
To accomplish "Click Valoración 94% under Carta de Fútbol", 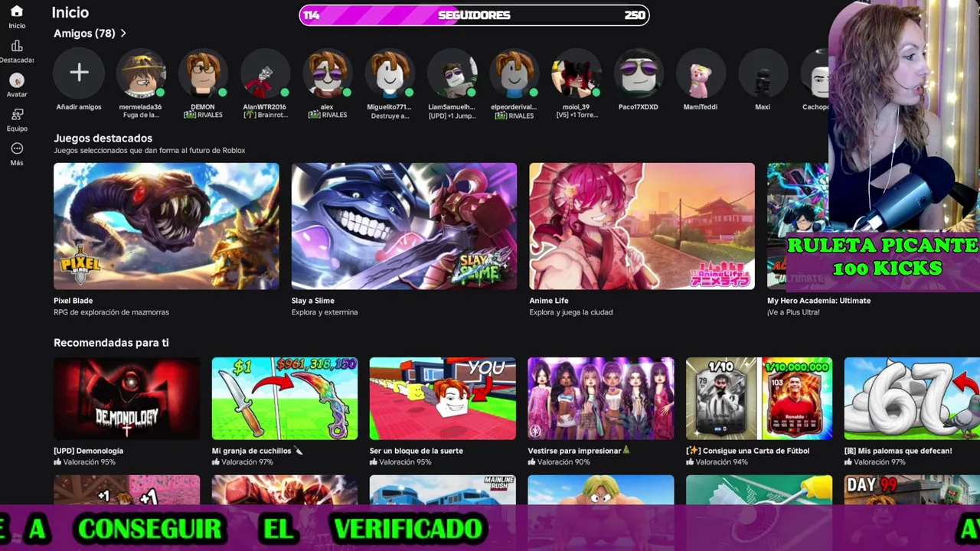I will [x=717, y=462].
